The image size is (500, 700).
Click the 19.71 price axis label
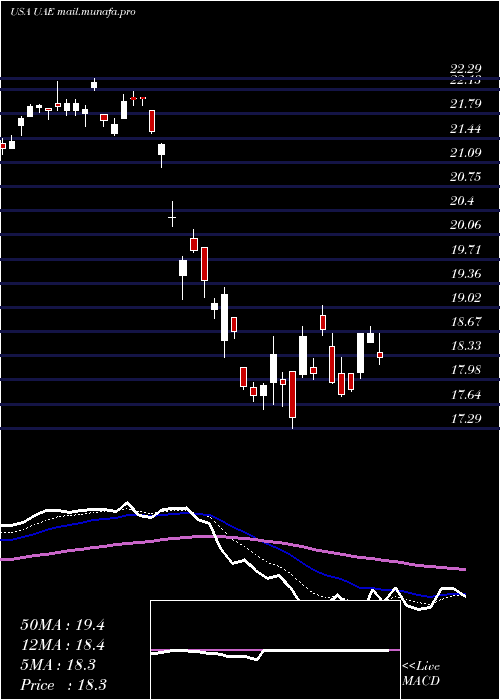466,250
